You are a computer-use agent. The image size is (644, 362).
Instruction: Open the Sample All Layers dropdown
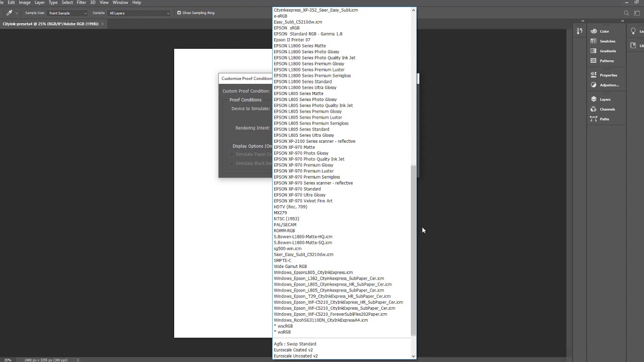coord(139,13)
